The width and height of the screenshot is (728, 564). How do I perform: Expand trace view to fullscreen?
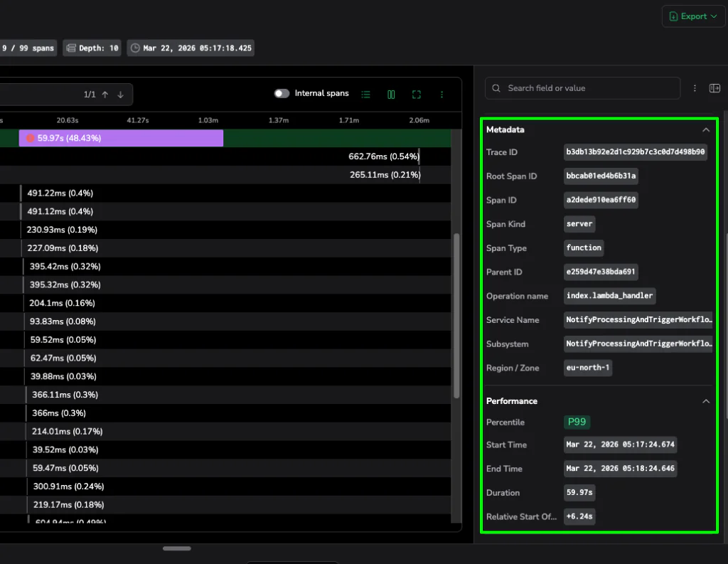(417, 94)
